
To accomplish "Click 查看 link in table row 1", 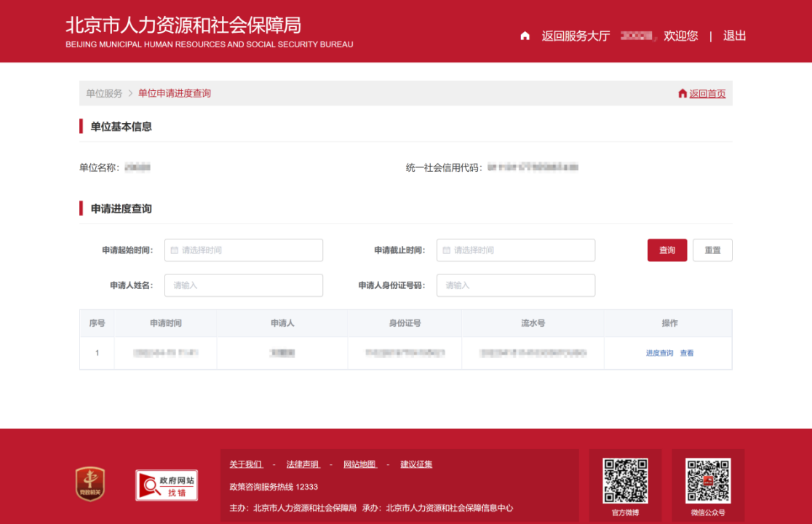I will pos(687,354).
